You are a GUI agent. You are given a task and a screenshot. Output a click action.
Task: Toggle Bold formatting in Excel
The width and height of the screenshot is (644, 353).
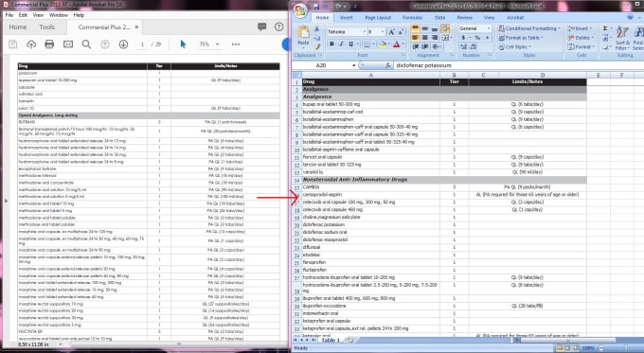[331, 44]
